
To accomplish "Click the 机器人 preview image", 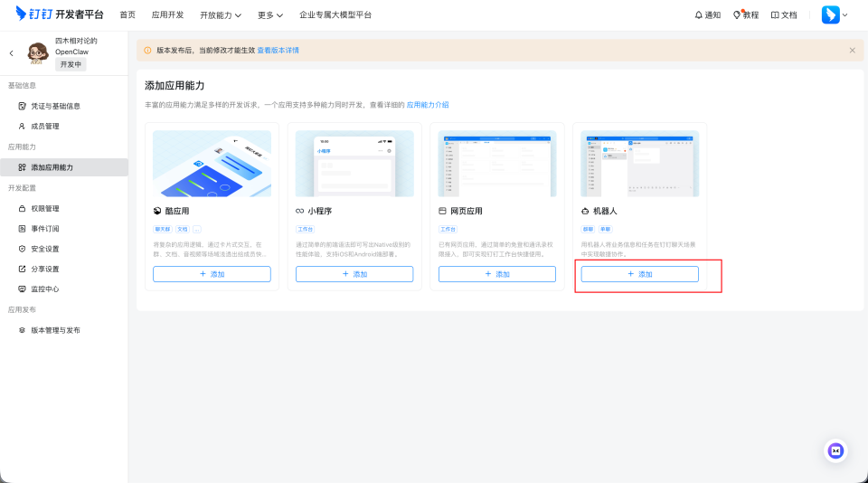I will point(640,164).
